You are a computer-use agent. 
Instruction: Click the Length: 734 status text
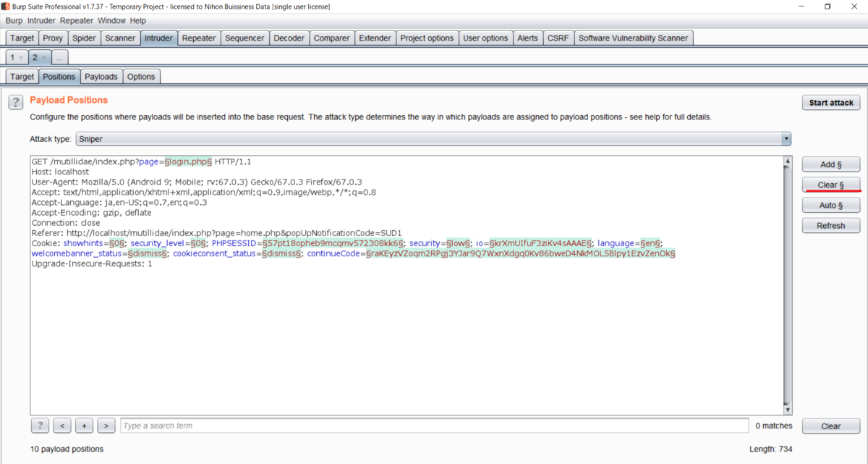(x=771, y=449)
